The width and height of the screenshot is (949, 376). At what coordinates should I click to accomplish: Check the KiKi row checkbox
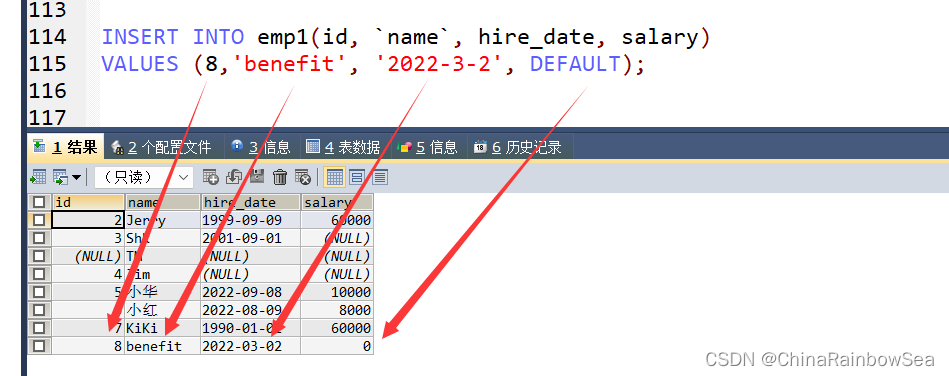[x=39, y=328]
